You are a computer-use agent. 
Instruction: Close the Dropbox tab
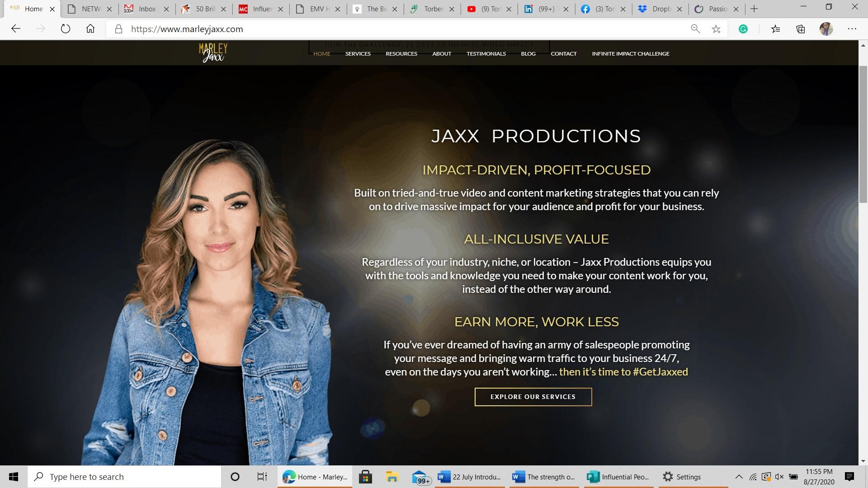[x=679, y=9]
